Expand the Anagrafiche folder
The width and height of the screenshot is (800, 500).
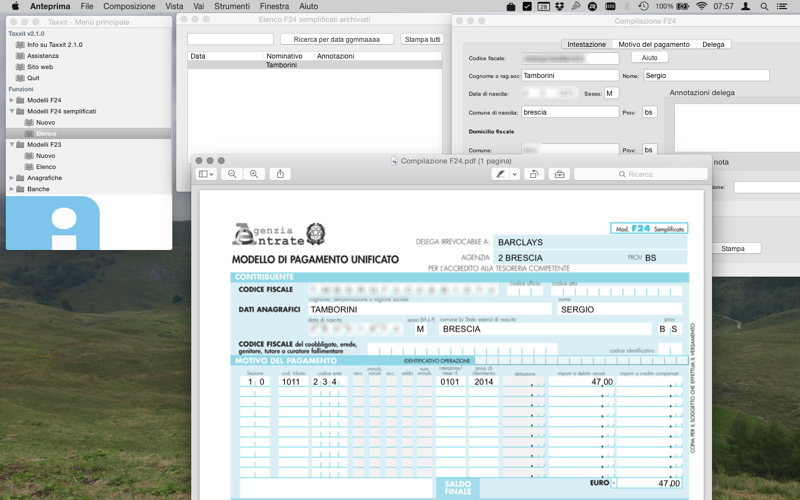(12, 178)
